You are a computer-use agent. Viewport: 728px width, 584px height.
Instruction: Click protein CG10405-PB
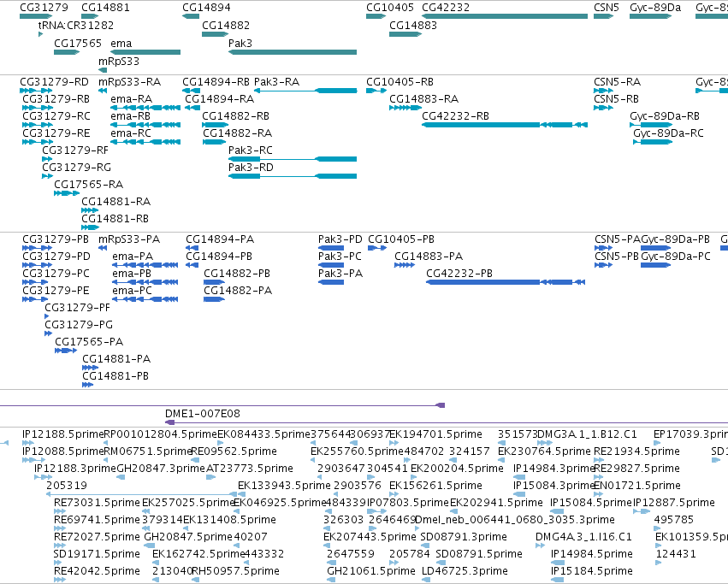pos(377,248)
